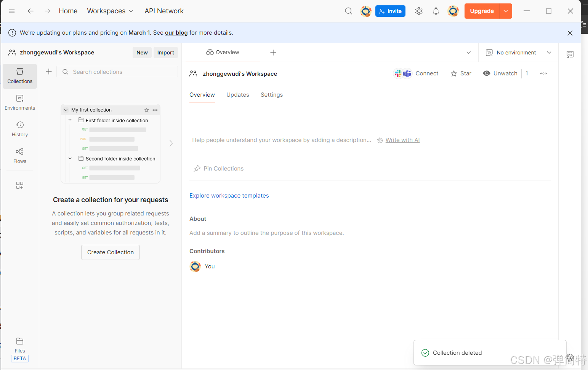This screenshot has width=588, height=370.
Task: Open the right sidebar documentation icon
Action: click(x=570, y=54)
